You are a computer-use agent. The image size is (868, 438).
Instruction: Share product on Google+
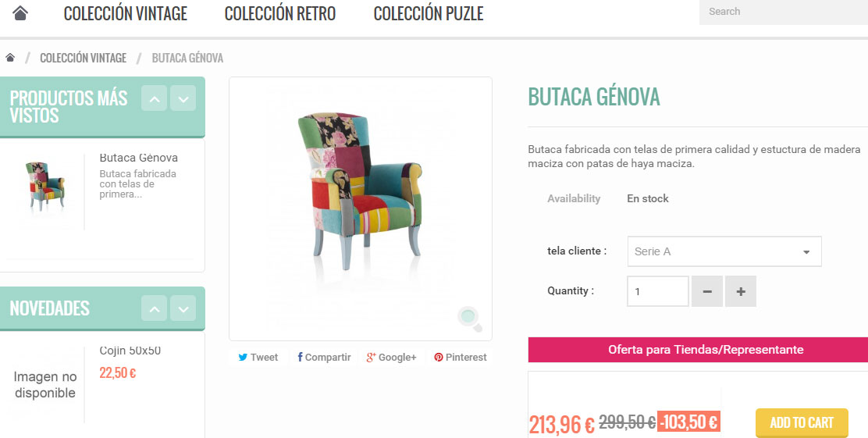391,357
